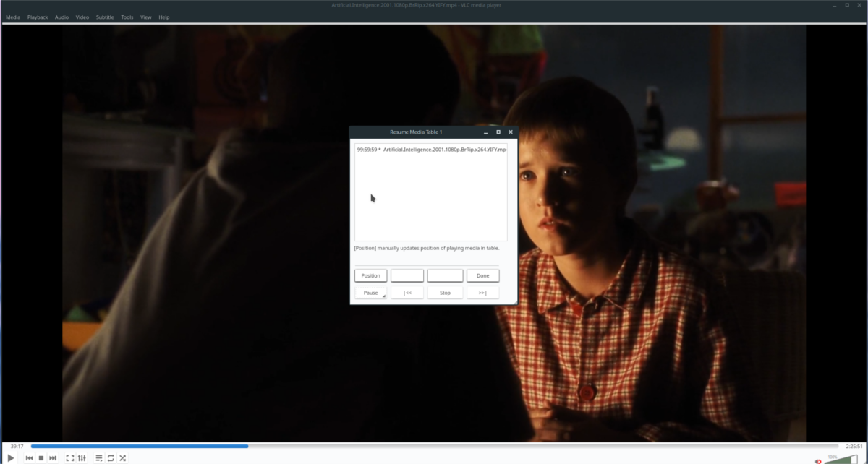Image resolution: width=868 pixels, height=464 pixels.
Task: Click the |<< rewind button in dialog
Action: tap(407, 293)
